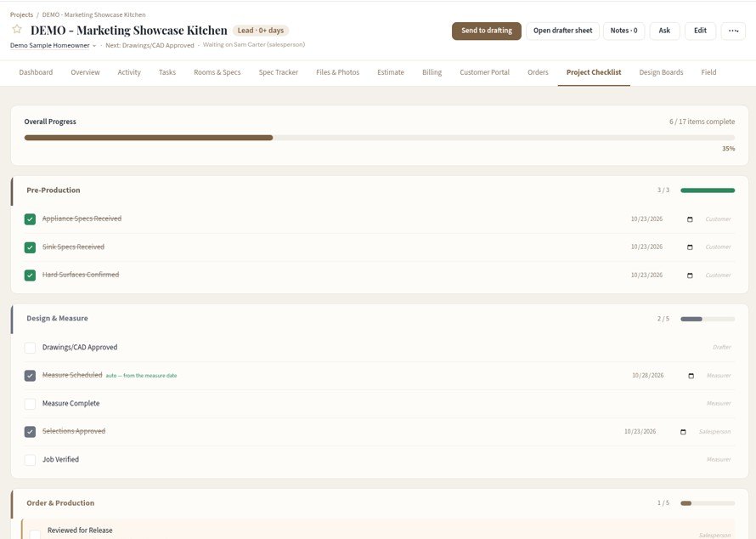Open calendar picker for Hard Surfaces Confirmed date

(690, 275)
